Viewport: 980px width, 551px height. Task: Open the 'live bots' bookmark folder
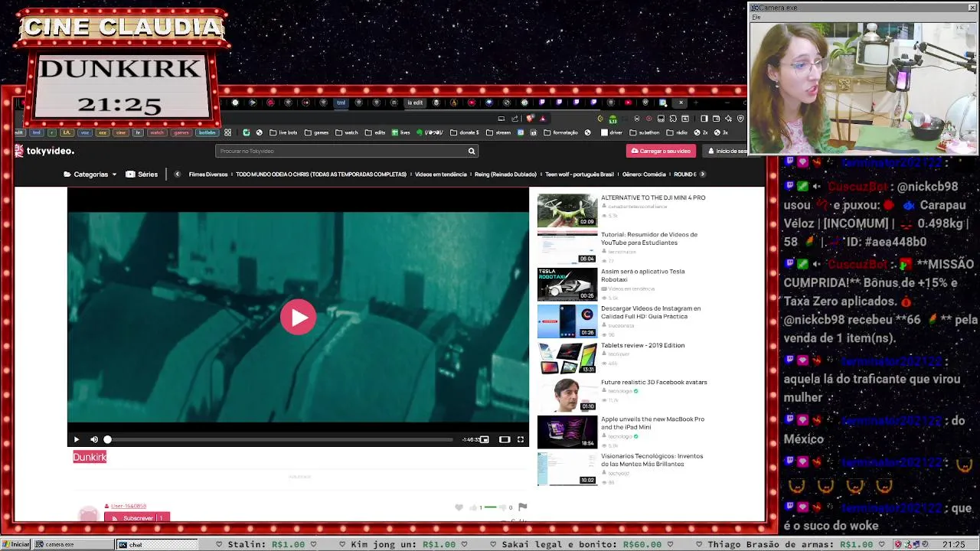click(x=283, y=132)
